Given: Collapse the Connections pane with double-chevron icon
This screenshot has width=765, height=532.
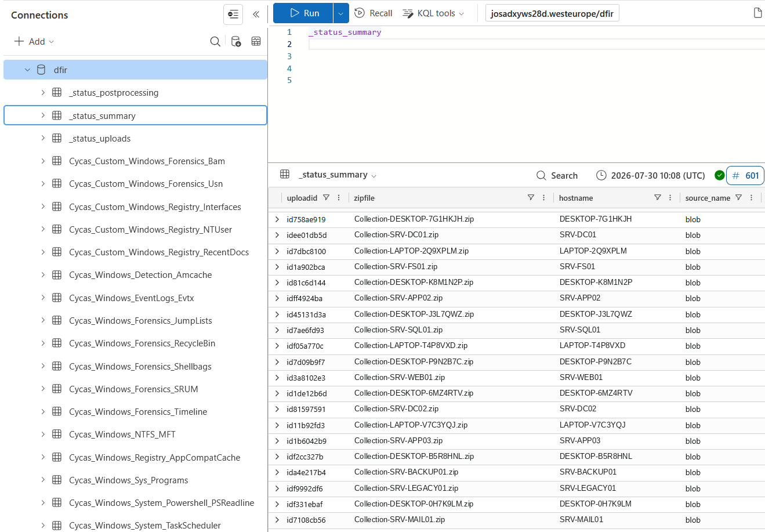Looking at the screenshot, I should (256, 15).
